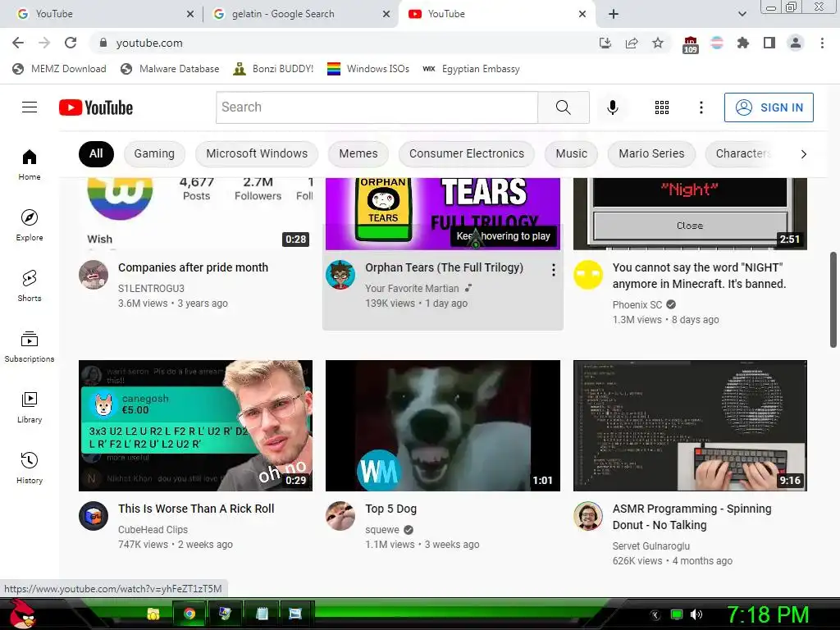
Task: Open Companies after pride month title
Action: pyautogui.click(x=193, y=267)
